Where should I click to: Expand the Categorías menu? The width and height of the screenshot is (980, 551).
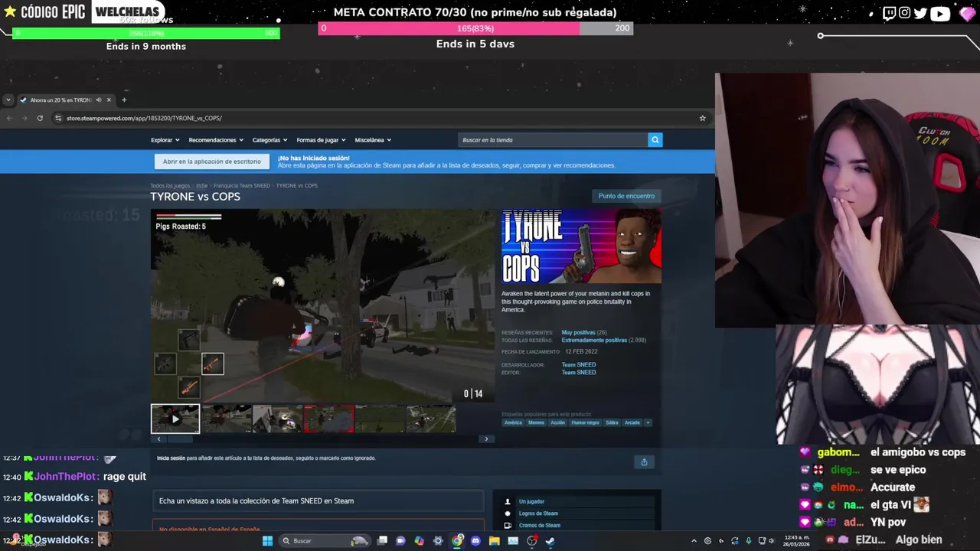269,140
